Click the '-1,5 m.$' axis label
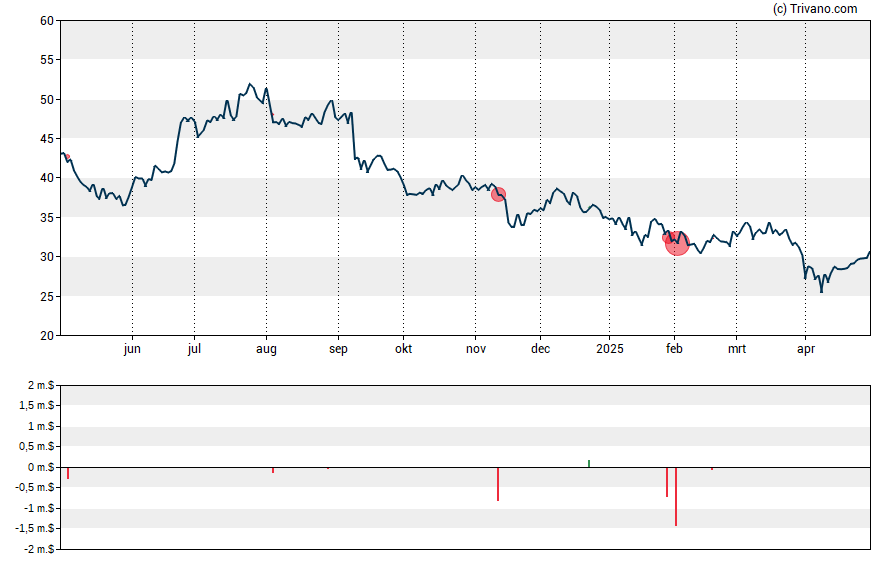Screen dimensions: 888x565 click(35, 528)
